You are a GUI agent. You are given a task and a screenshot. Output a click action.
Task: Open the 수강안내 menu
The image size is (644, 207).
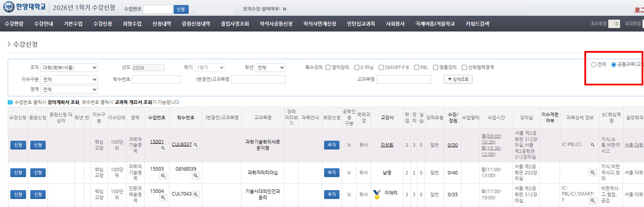point(43,24)
